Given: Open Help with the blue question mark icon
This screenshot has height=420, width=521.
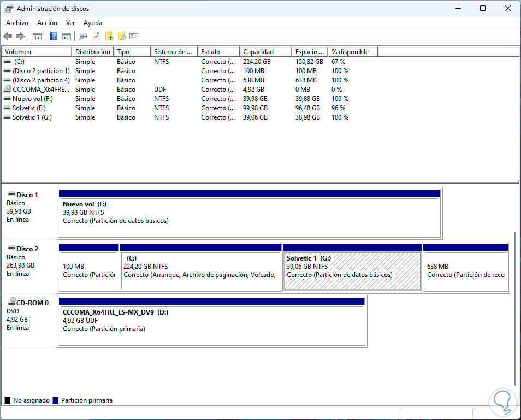Looking at the screenshot, I should pyautogui.click(x=54, y=36).
